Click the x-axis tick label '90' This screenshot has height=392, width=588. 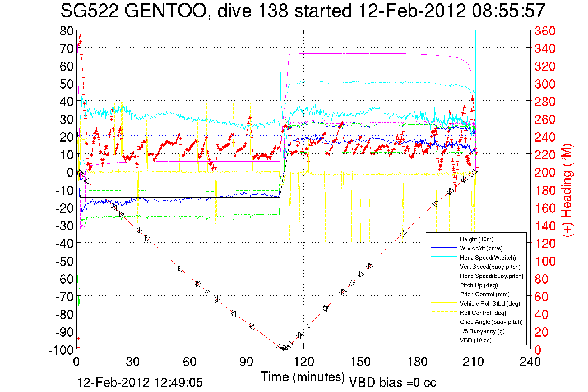point(247,362)
